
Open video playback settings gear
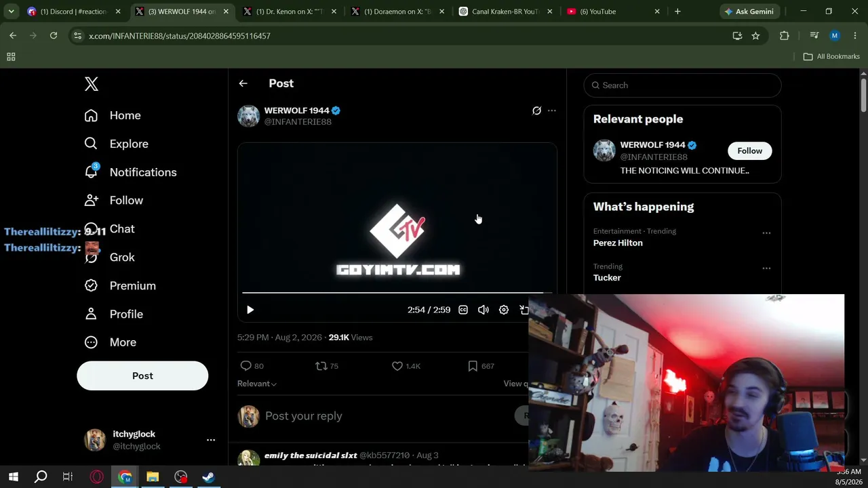coord(504,310)
